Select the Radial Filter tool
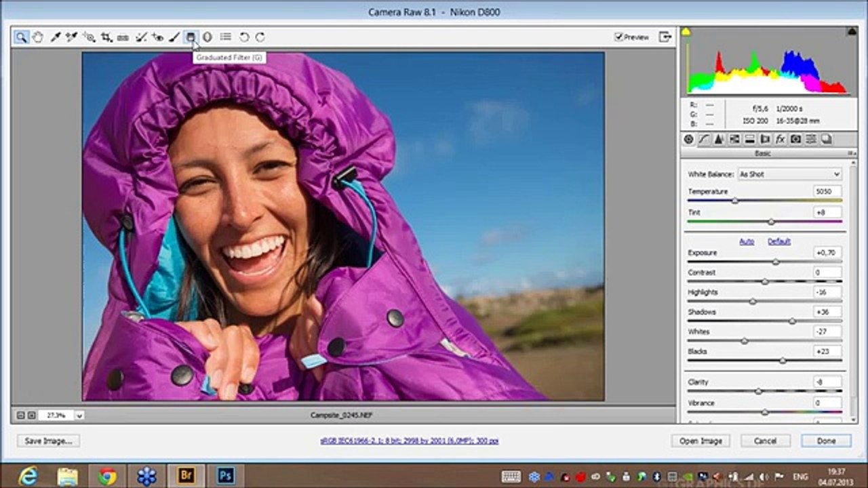The width and height of the screenshot is (868, 488). (x=208, y=37)
